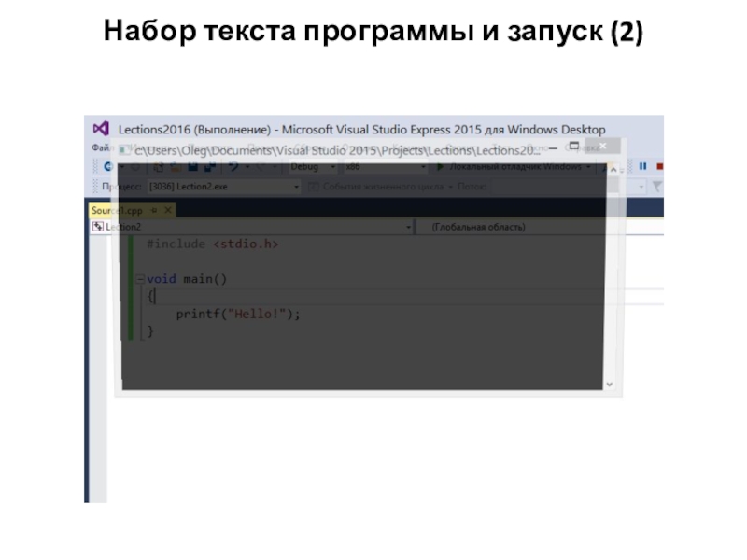The image size is (747, 560).
Task: Close the Source1.cpp tab with X
Action: point(167,211)
